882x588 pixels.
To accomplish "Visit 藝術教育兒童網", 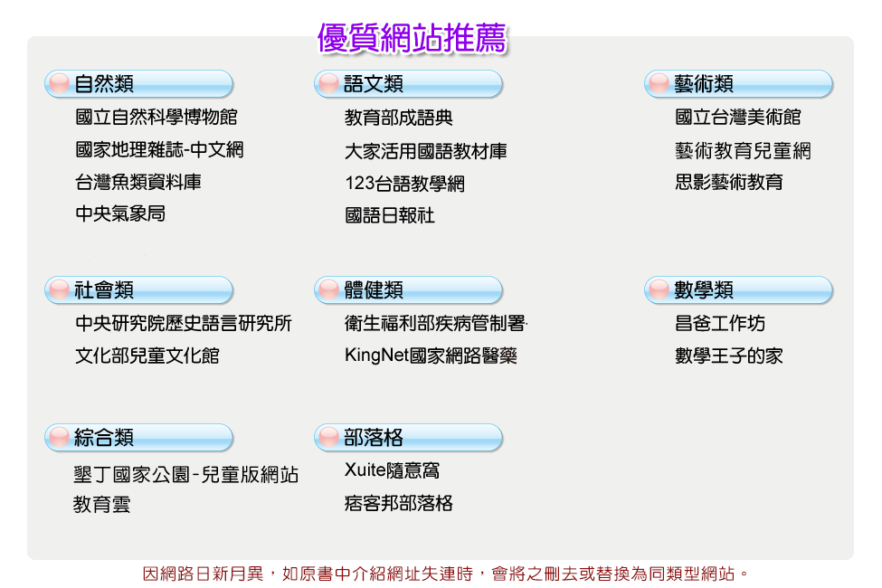I will (743, 151).
